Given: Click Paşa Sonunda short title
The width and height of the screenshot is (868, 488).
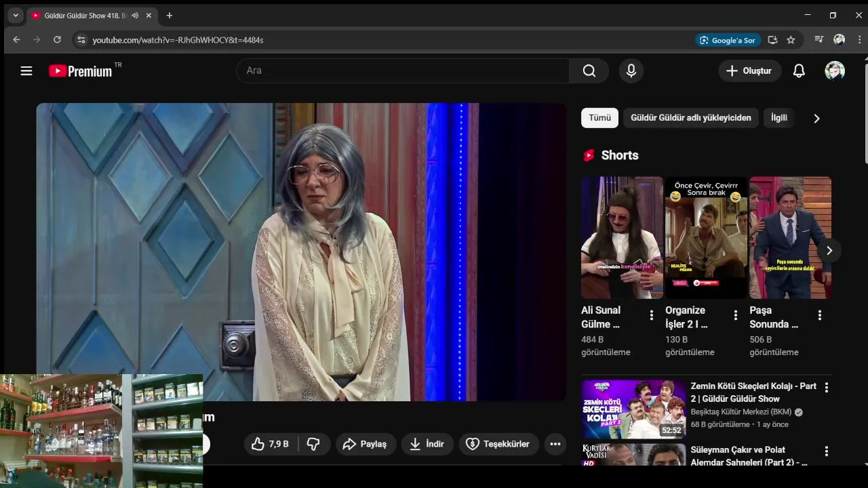Looking at the screenshot, I should [x=774, y=317].
